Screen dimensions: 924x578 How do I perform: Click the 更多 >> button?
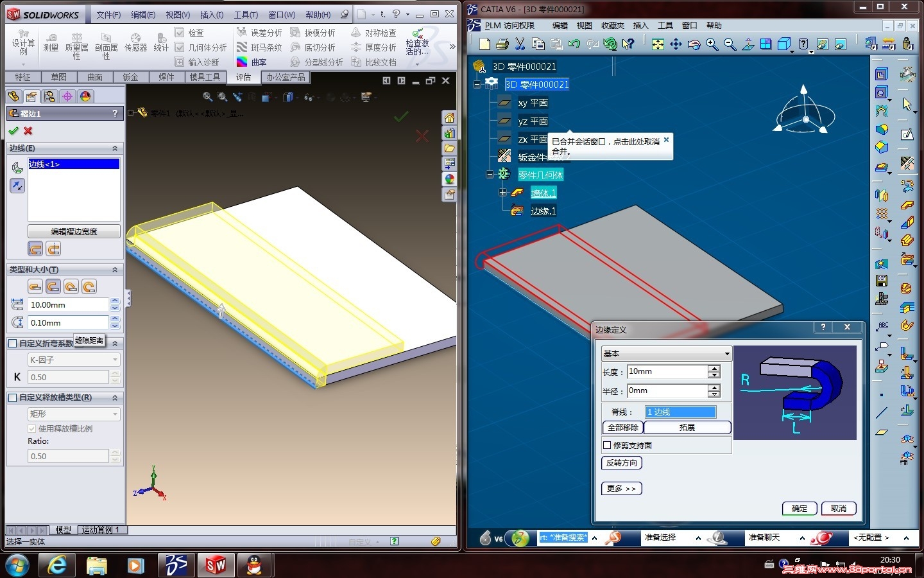point(622,489)
